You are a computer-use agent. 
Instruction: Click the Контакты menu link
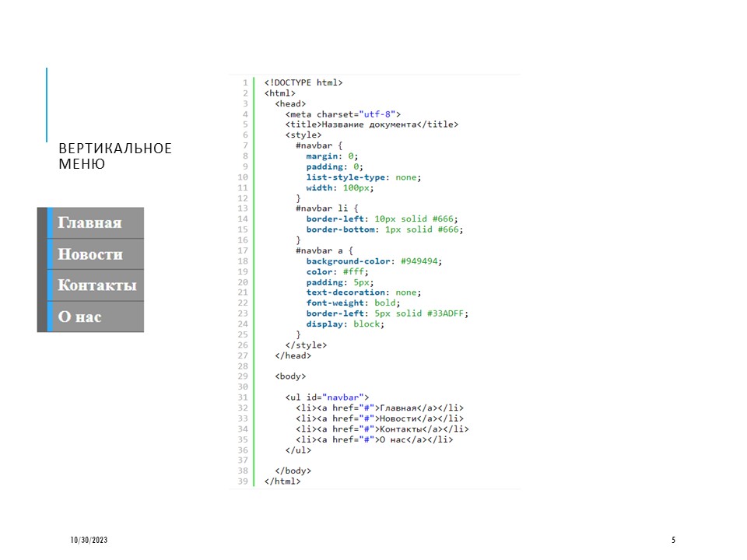point(97,285)
